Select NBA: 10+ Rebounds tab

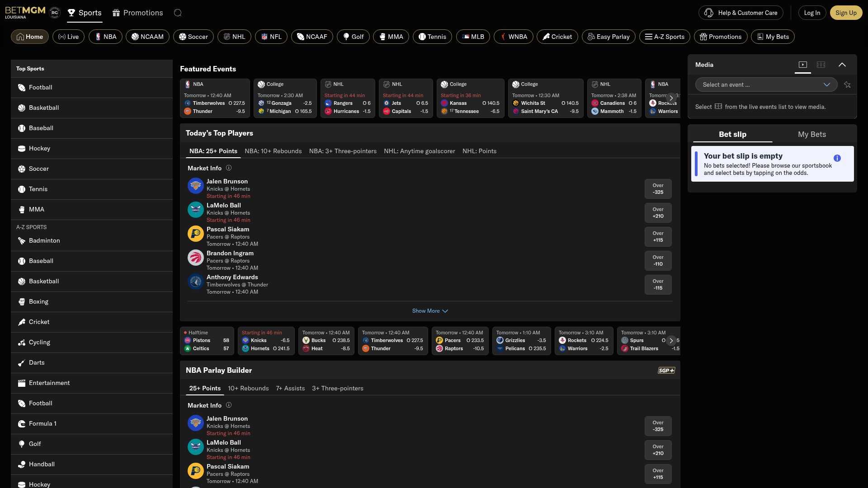click(273, 151)
